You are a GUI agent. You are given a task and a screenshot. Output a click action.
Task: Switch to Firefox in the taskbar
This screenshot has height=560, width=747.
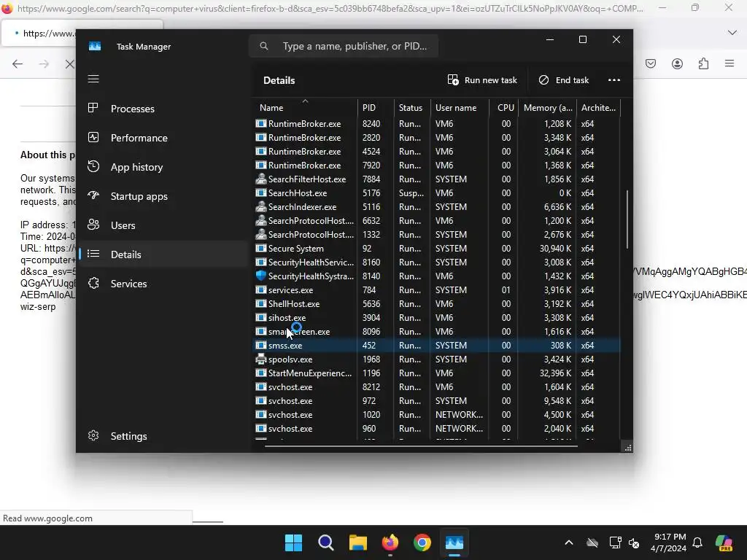click(x=390, y=542)
